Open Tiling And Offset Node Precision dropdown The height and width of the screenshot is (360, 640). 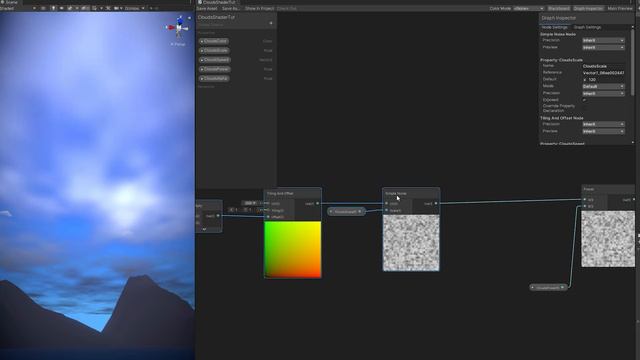point(603,124)
